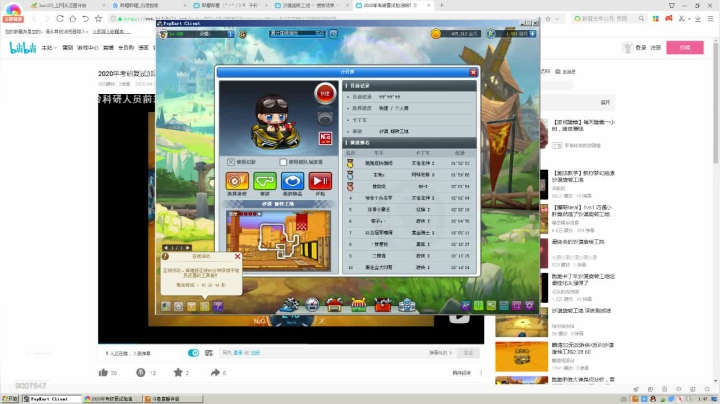Tick the empty checkbox beside the crossed one
The width and height of the screenshot is (720, 404).
click(x=283, y=162)
